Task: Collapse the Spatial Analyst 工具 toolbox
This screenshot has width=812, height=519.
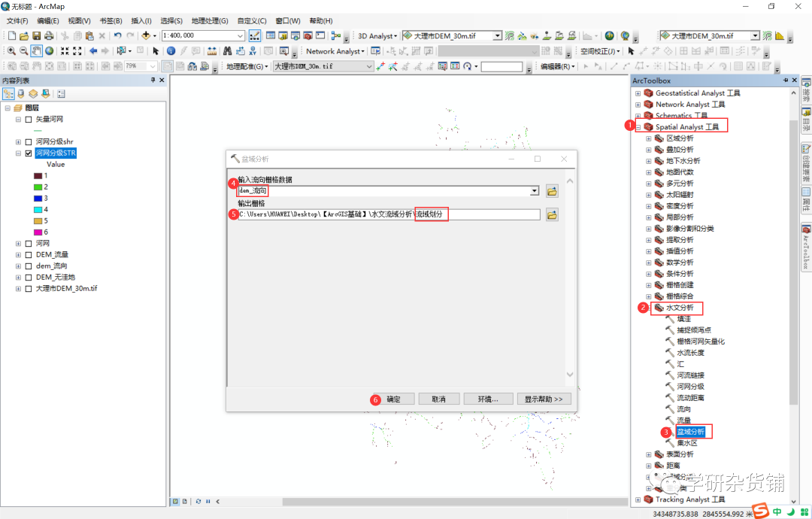Action: pos(638,127)
